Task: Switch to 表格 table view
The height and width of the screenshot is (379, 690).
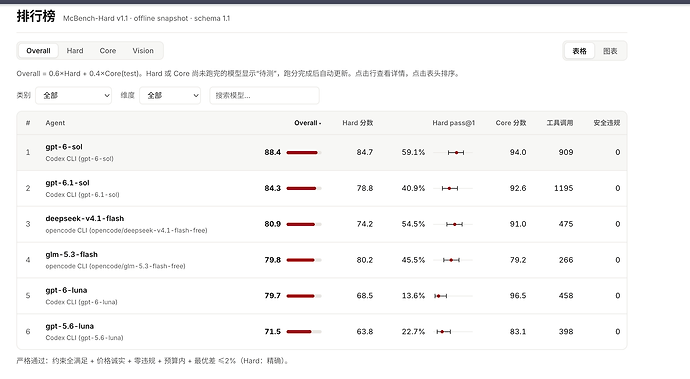Action: coord(579,51)
